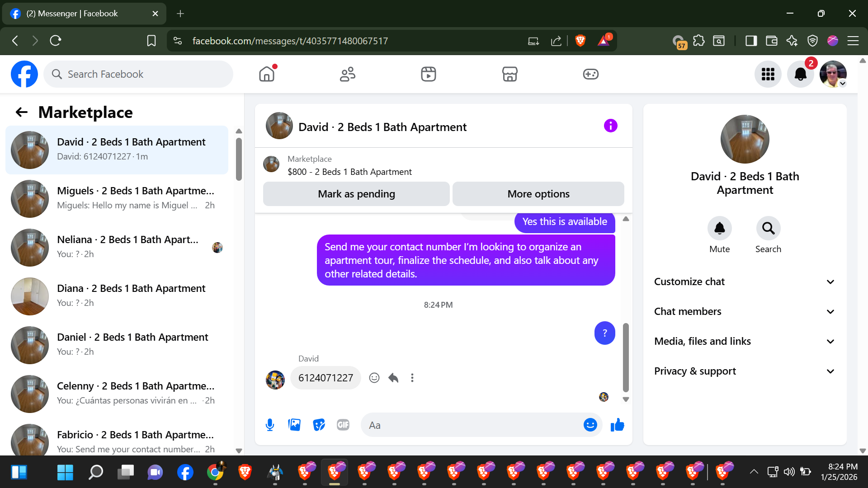Reply to the 6124071227 message

tap(393, 378)
